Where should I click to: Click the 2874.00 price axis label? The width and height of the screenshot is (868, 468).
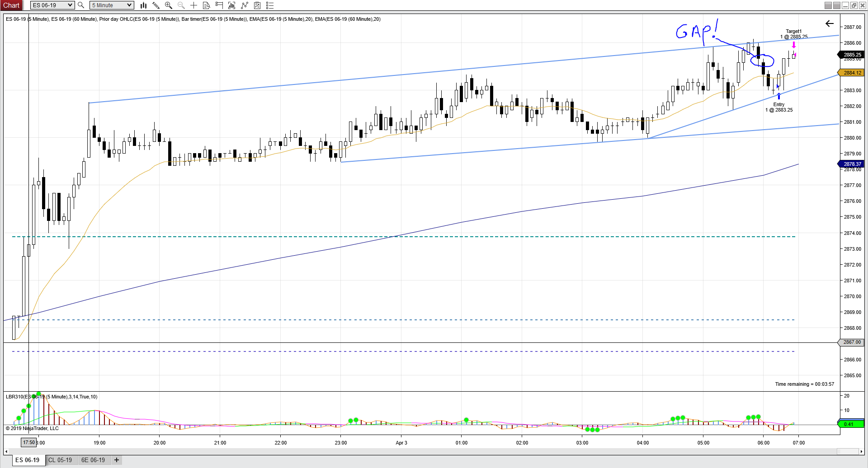click(853, 233)
